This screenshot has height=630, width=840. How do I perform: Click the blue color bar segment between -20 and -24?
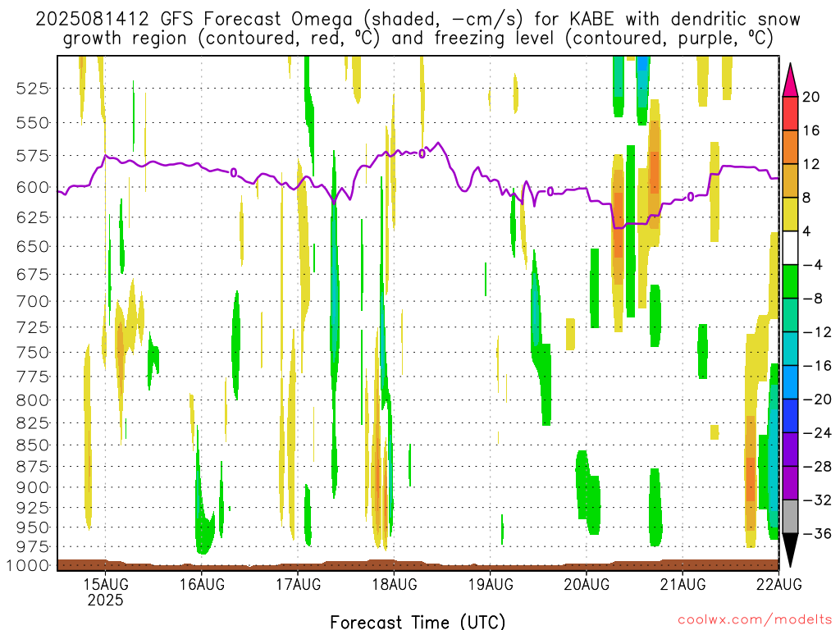tap(790, 416)
